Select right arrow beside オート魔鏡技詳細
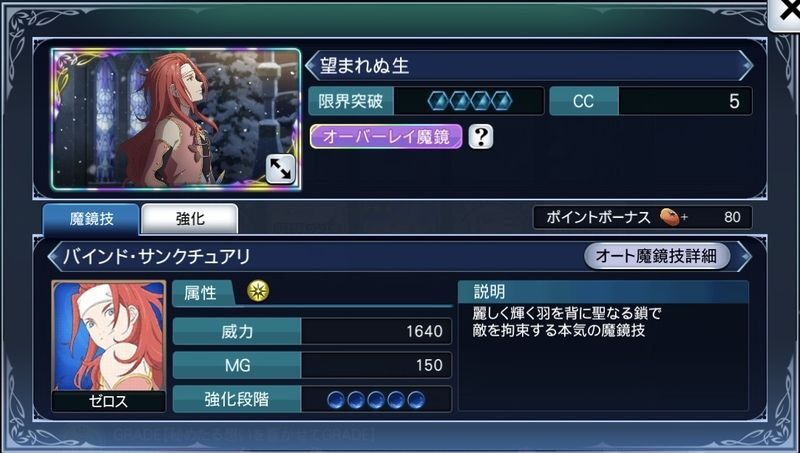The width and height of the screenshot is (800, 453). pos(745,256)
